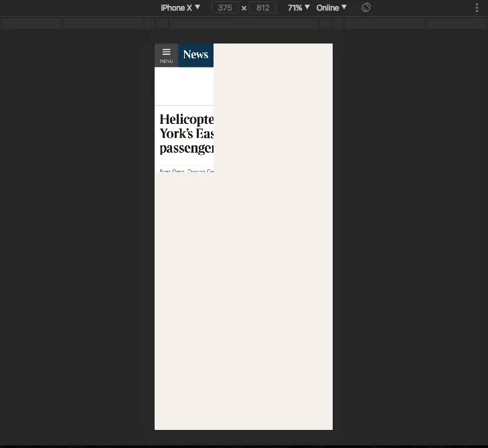Click the rotate device icon
This screenshot has height=448, width=488.
click(x=366, y=7)
